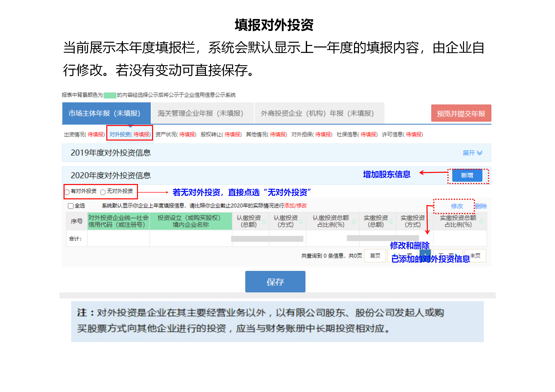Click page number 1 in pagination
555x392 pixels.
tap(425, 255)
